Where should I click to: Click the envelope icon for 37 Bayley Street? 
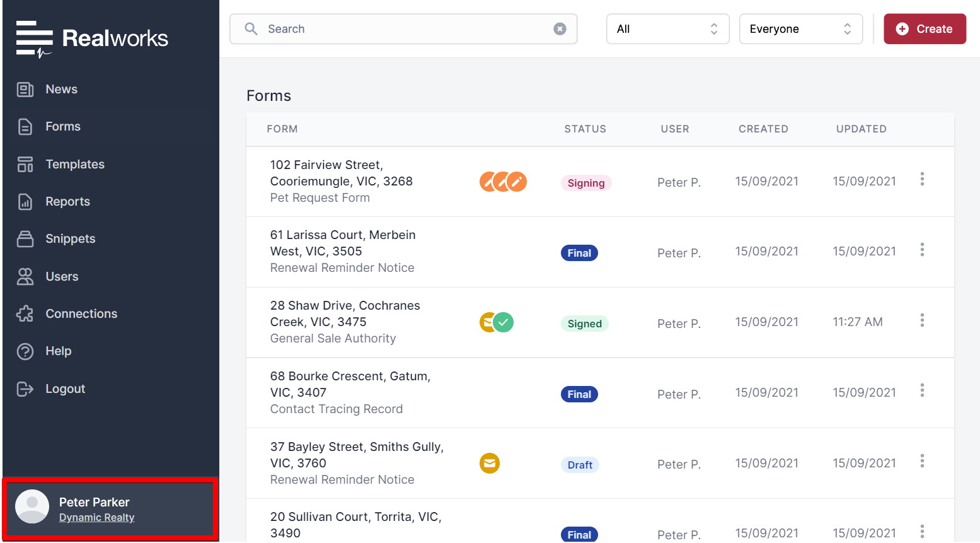(490, 464)
